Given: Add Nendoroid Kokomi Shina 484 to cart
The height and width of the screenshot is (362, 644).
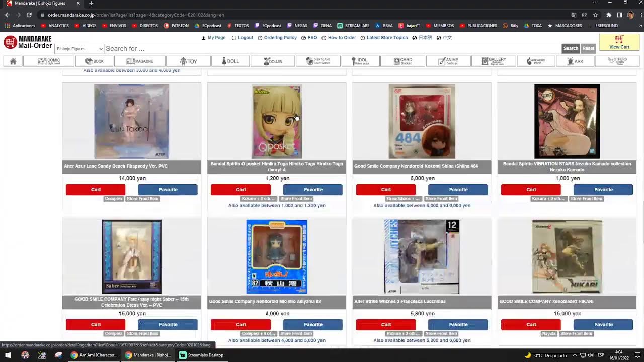Looking at the screenshot, I should click(x=386, y=190).
